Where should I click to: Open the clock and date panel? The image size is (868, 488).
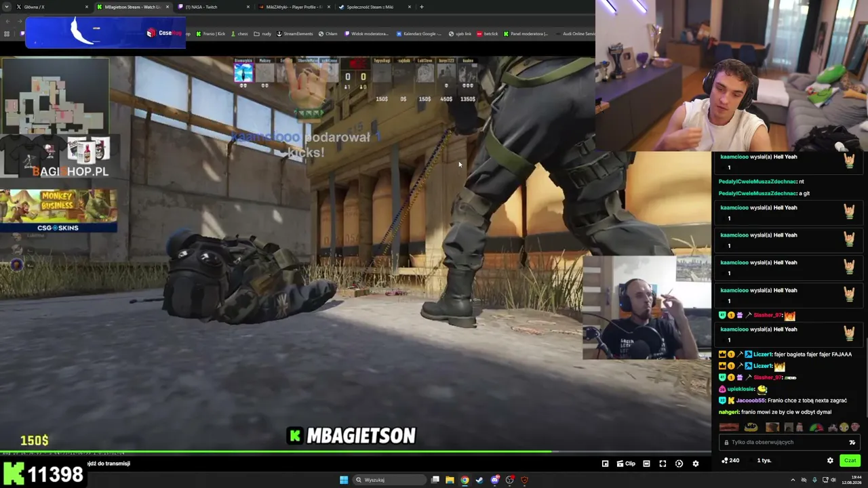point(851,480)
